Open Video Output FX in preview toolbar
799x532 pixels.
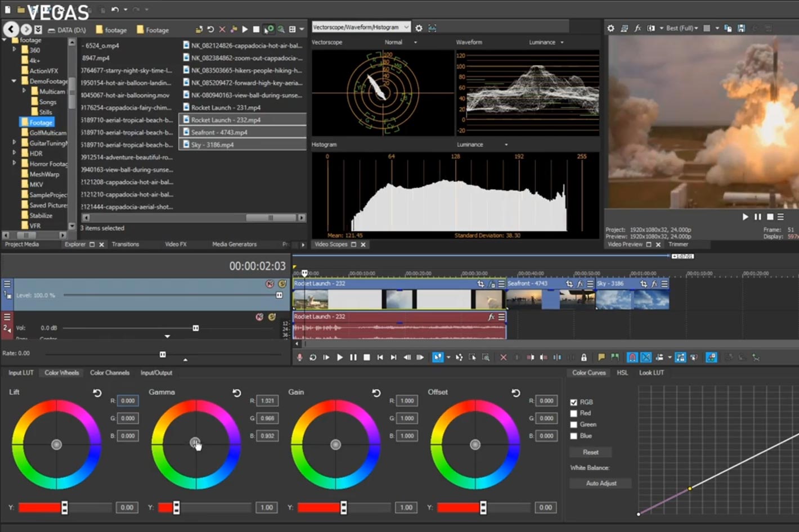tap(638, 28)
